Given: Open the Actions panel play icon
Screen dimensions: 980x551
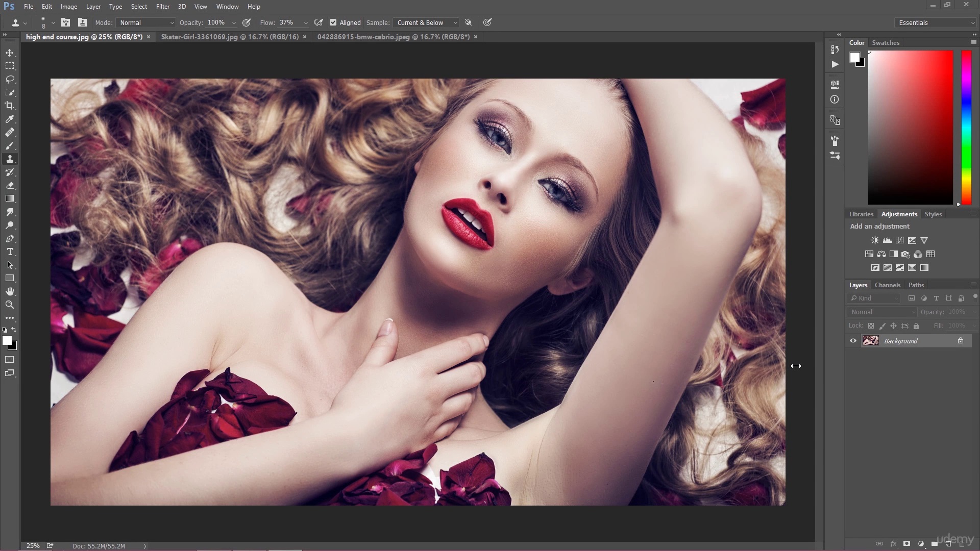Looking at the screenshot, I should pos(835,64).
